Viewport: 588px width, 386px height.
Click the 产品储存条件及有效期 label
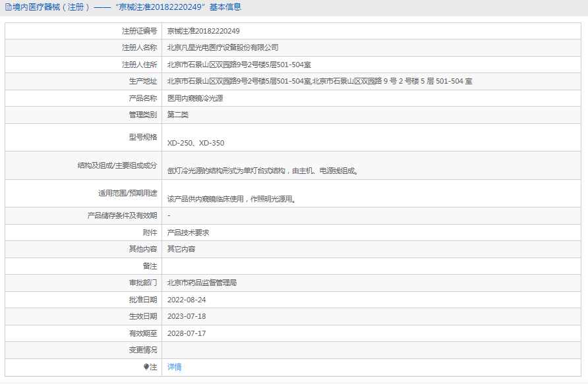[x=122, y=215]
